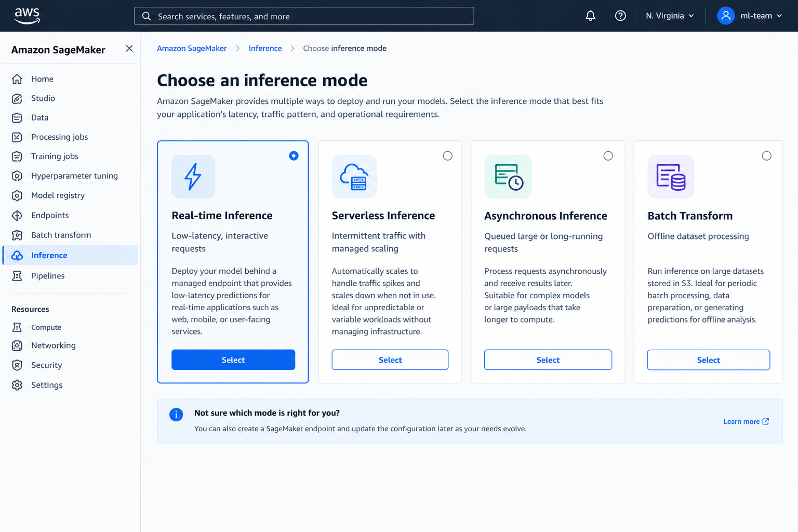
Task: Click the Endpoints sidebar icon
Action: click(17, 216)
